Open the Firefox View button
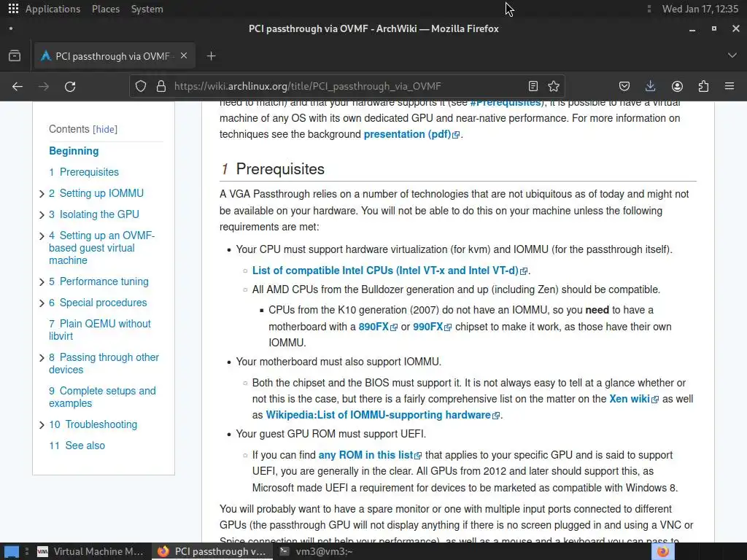Image resolution: width=747 pixels, height=560 pixels. click(x=15, y=56)
